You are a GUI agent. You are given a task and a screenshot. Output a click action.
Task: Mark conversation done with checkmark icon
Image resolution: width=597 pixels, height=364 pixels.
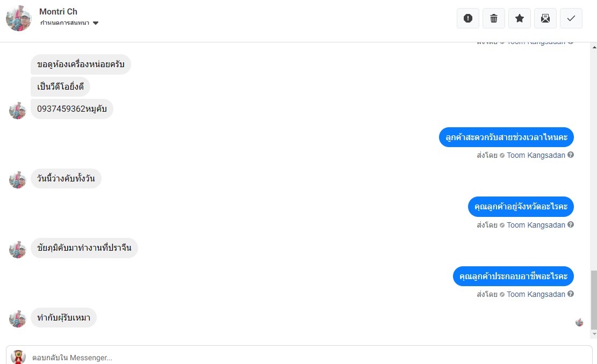571,18
